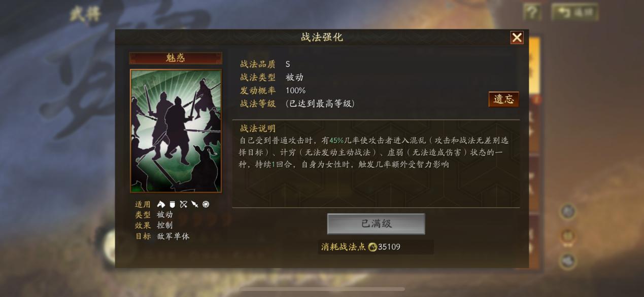Click the 返回 back button

[574, 12]
